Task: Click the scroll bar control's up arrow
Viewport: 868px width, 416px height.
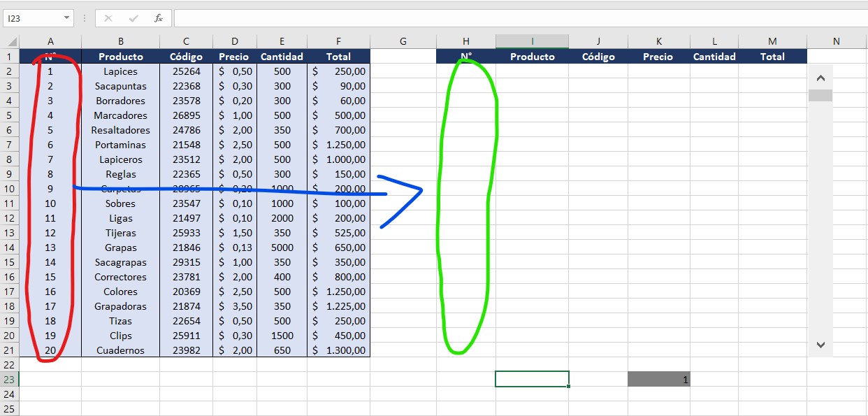Action: 820,78
